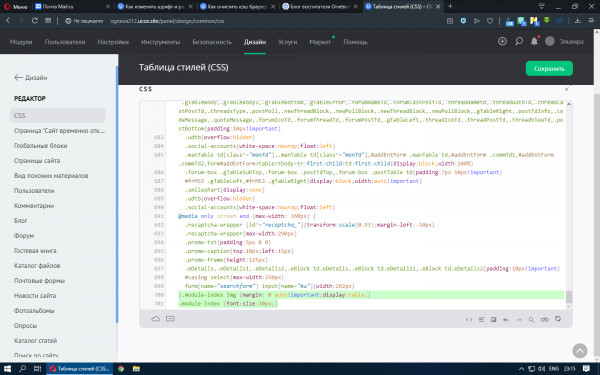Viewport: 600px width, 375px height.
Task: Open the browser downloads icon
Action: (578, 21)
